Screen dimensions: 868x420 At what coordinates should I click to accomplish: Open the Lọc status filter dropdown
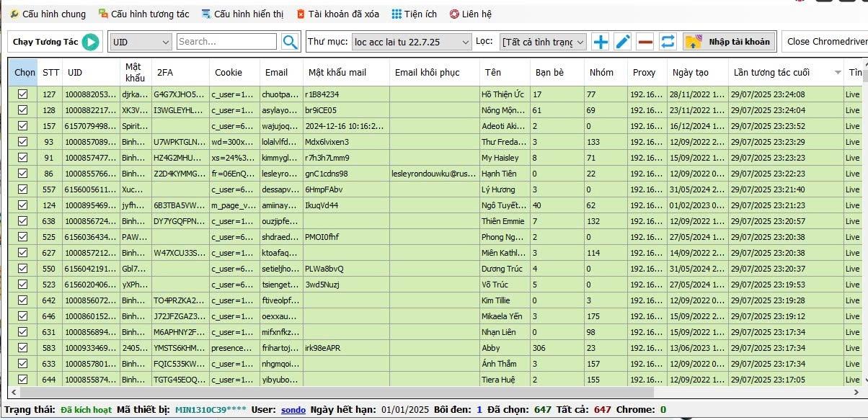tap(543, 42)
